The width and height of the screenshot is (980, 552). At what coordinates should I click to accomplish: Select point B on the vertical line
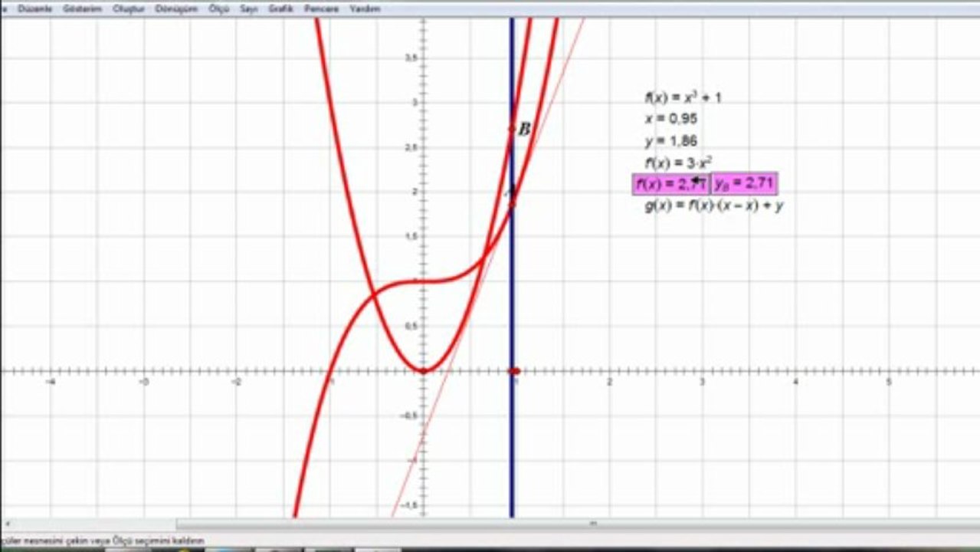513,128
